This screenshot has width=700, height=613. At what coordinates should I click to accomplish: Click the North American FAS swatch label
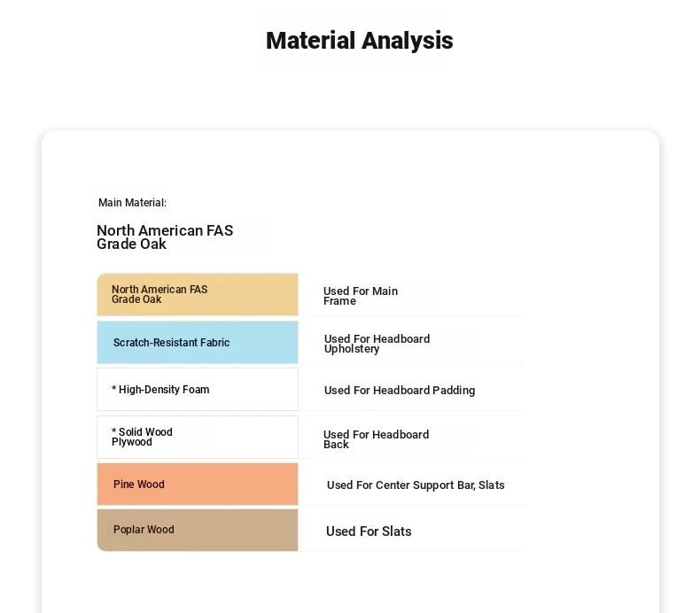coord(159,294)
